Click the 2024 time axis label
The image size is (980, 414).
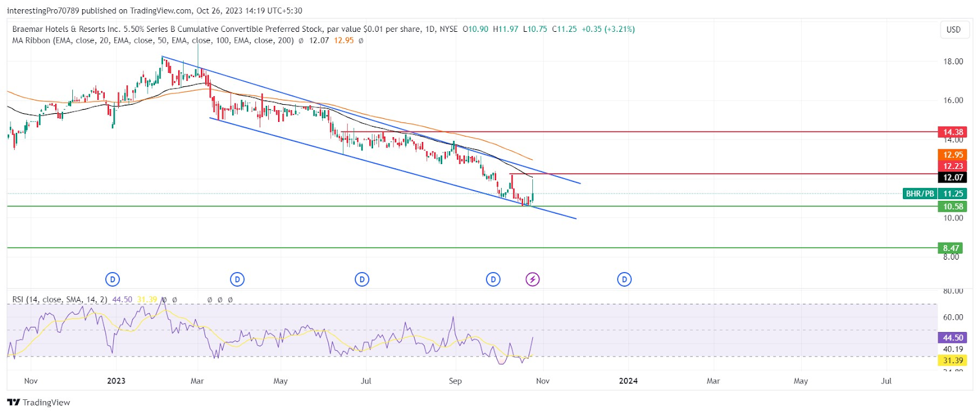pos(628,381)
